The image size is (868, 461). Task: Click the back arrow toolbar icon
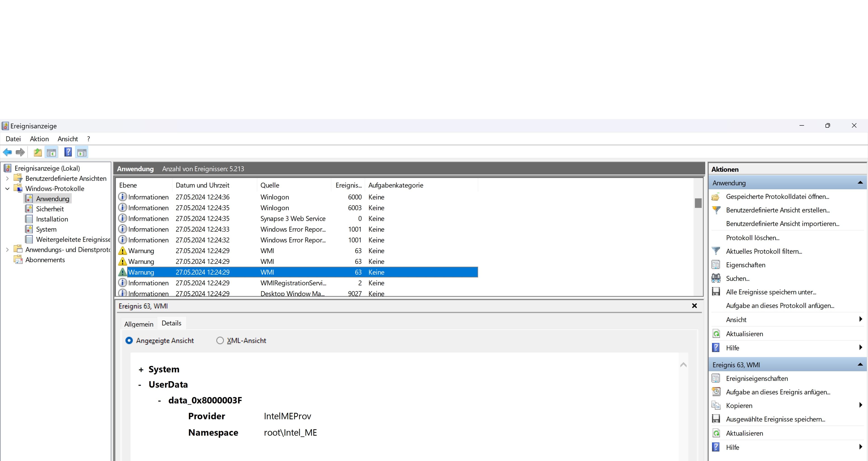[x=7, y=152]
